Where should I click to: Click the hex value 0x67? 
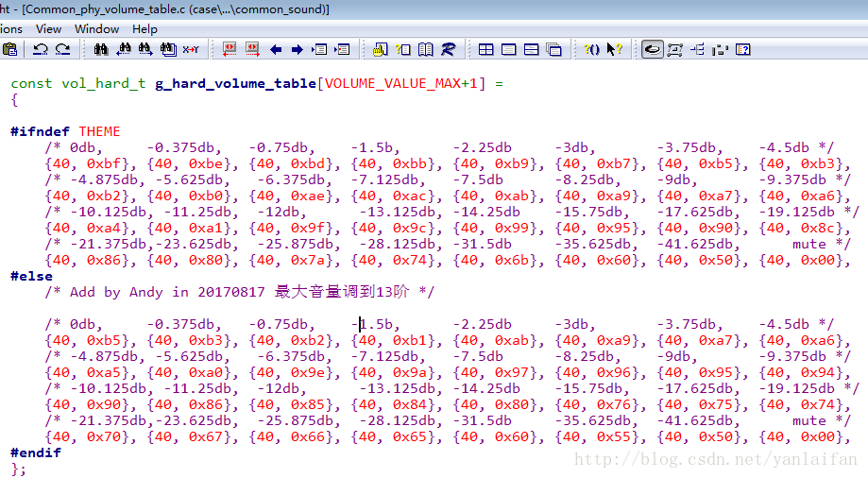205,437
